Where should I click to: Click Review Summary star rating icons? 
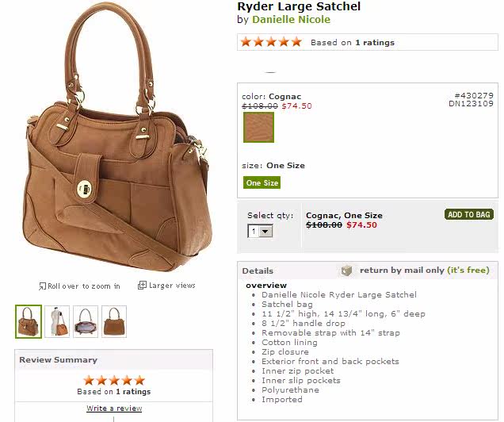(114, 381)
